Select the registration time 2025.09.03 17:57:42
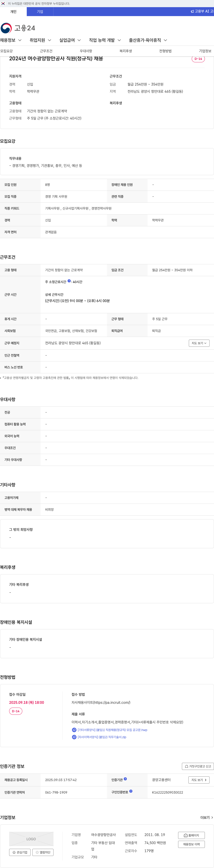 click(x=61, y=780)
